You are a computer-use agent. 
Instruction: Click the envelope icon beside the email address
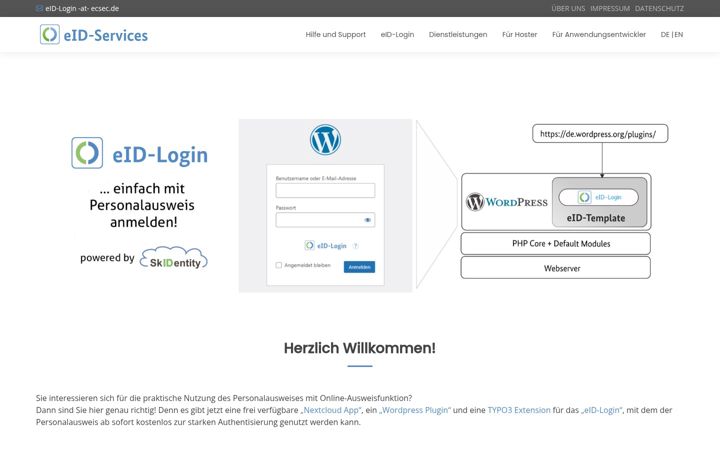tap(39, 8)
